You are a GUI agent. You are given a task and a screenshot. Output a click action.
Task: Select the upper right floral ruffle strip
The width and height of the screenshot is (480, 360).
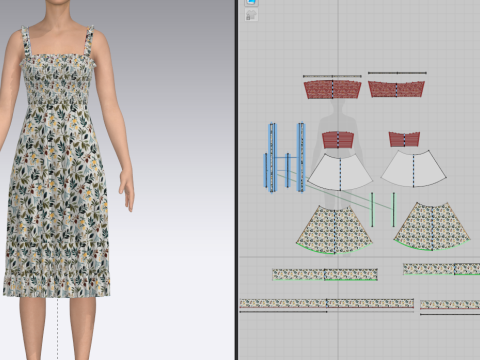coord(441,269)
